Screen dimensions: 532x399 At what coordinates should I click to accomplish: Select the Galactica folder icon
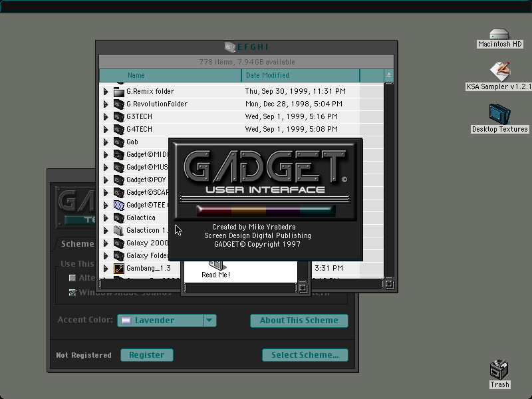point(119,217)
